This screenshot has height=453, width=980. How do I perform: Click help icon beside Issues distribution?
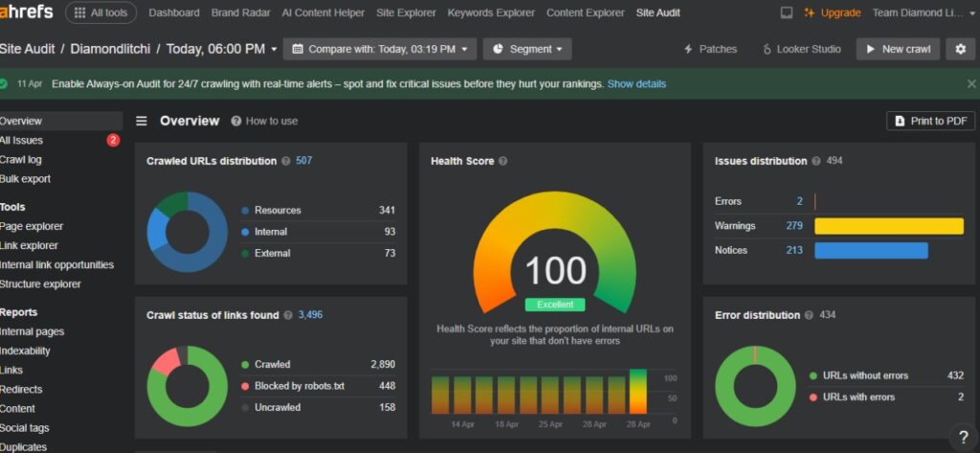pos(816,161)
